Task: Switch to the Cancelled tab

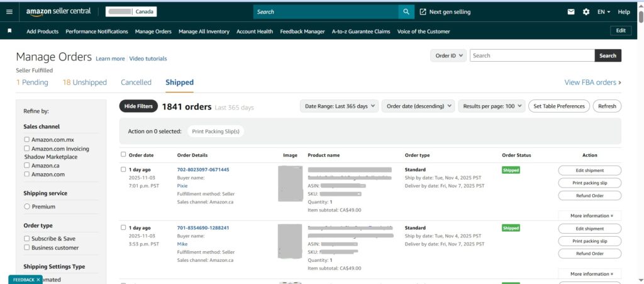Action: [x=136, y=82]
